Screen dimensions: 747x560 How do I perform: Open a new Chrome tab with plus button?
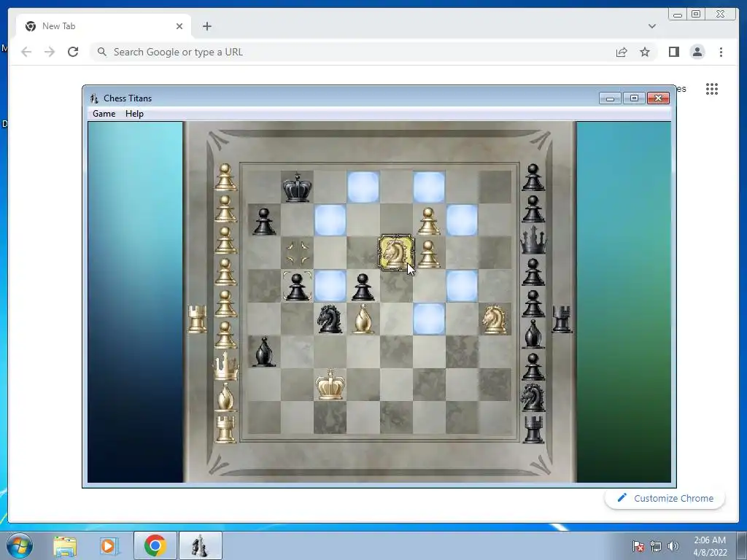(206, 26)
